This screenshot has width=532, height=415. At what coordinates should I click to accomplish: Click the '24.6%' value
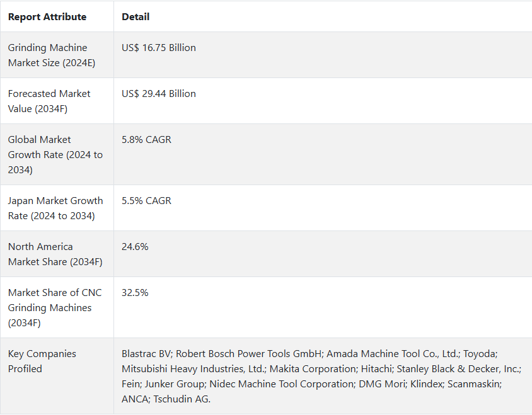point(135,246)
